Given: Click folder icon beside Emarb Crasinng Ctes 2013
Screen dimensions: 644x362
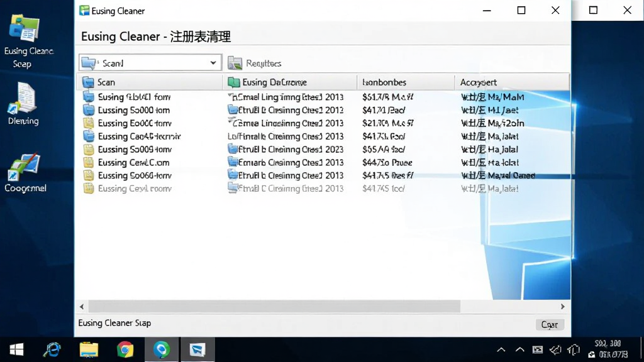Looking at the screenshot, I should tap(233, 163).
